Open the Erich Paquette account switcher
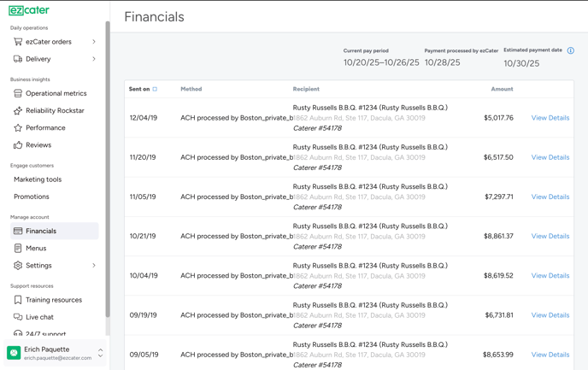The image size is (588, 370). [100, 353]
